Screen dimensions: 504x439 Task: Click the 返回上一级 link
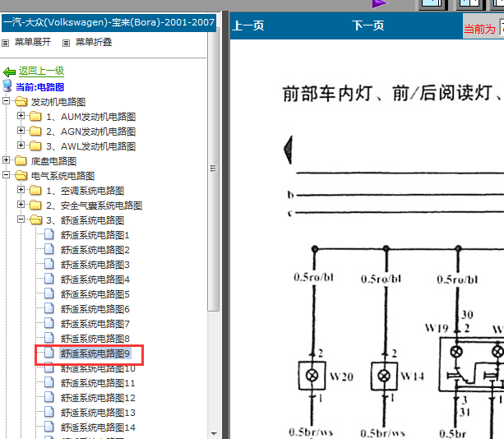41,71
